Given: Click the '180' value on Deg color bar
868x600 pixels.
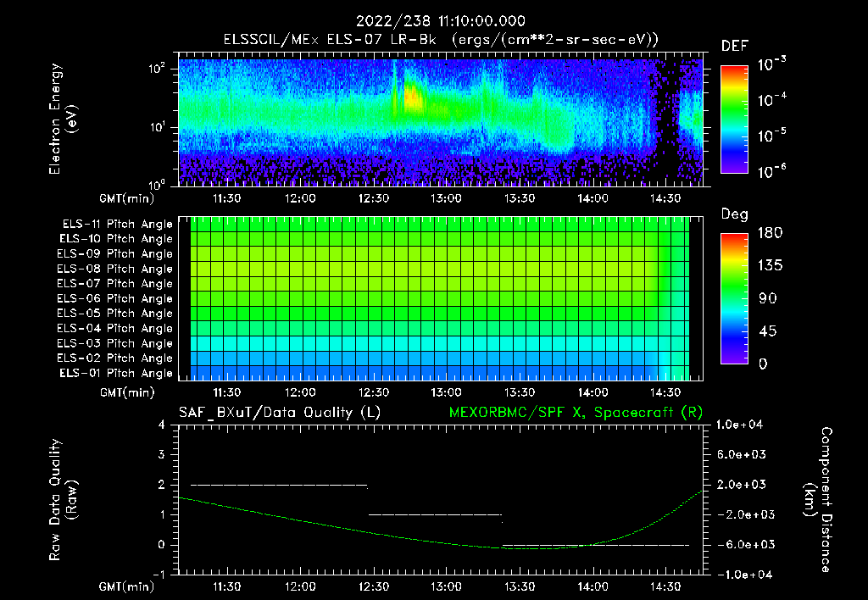Looking at the screenshot, I should point(770,233).
